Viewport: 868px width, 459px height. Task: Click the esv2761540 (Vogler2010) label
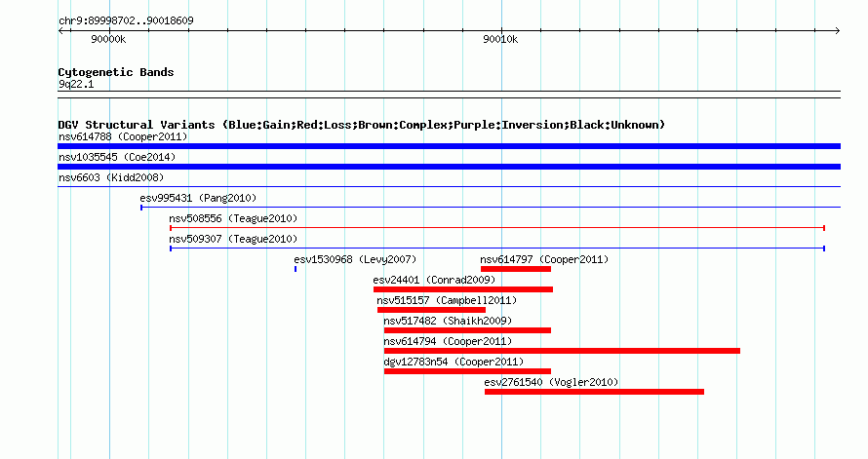pyautogui.click(x=551, y=382)
